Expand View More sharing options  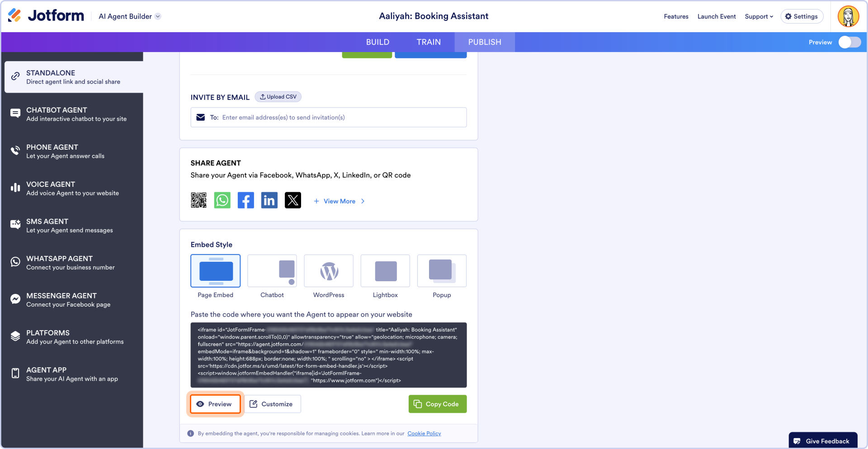click(x=339, y=201)
